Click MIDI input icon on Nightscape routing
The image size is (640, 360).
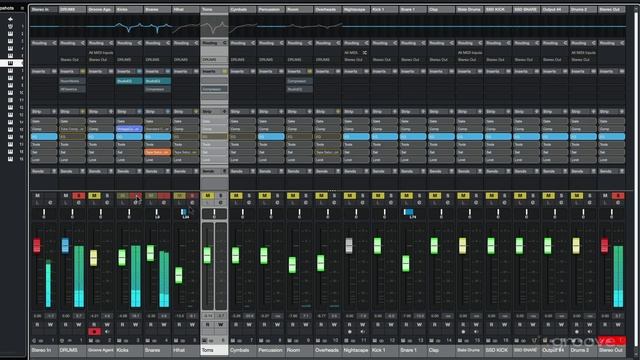364,53
